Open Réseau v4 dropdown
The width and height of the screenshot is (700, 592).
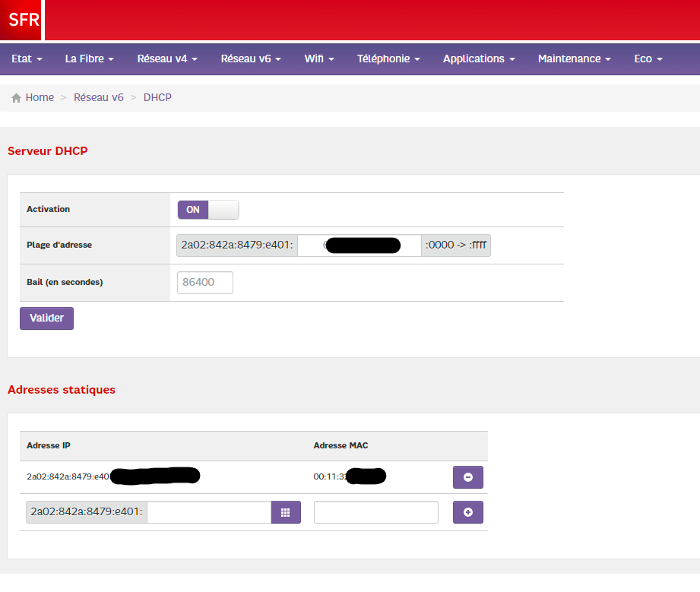[x=167, y=59]
